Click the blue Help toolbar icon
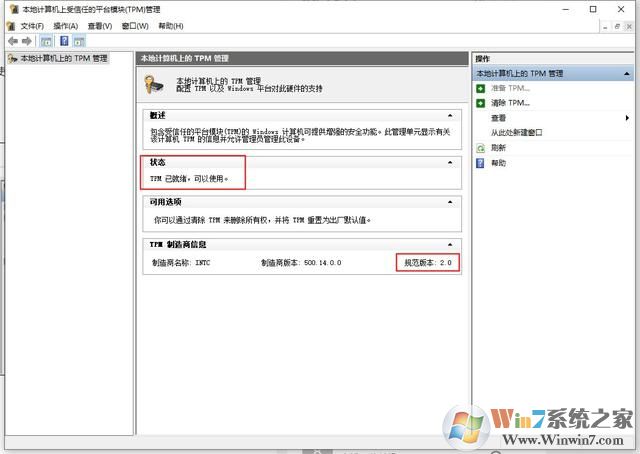Viewport: 640px width, 454px height. point(64,41)
